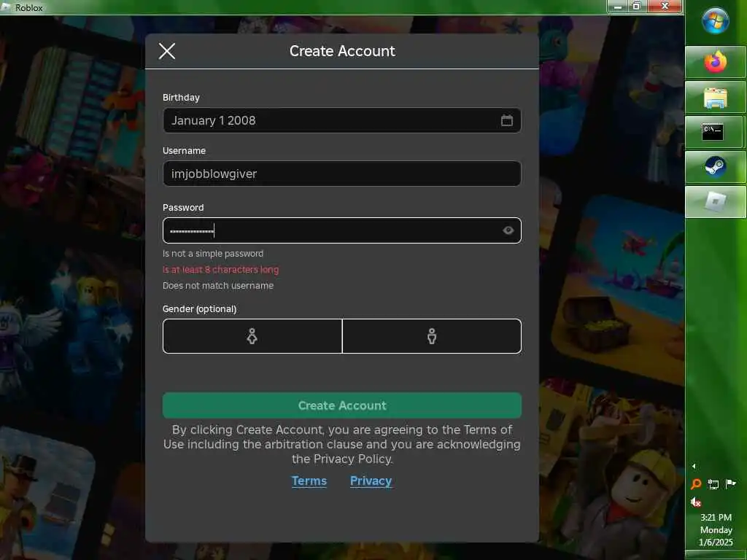Open Steam from the taskbar

point(715,167)
